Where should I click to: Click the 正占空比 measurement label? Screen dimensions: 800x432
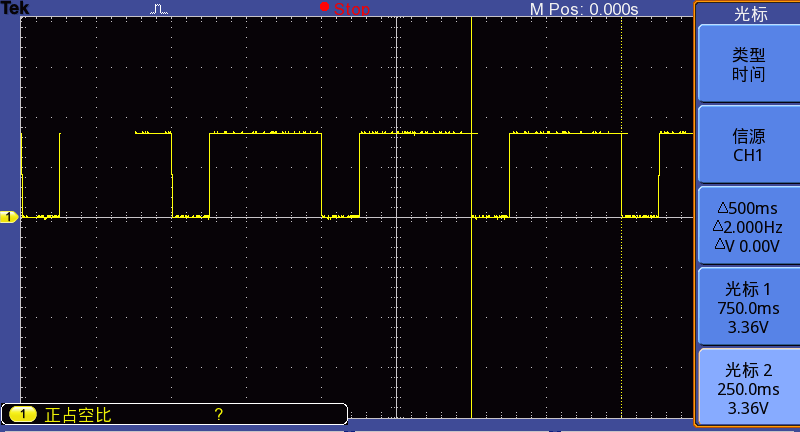pyautogui.click(x=78, y=415)
